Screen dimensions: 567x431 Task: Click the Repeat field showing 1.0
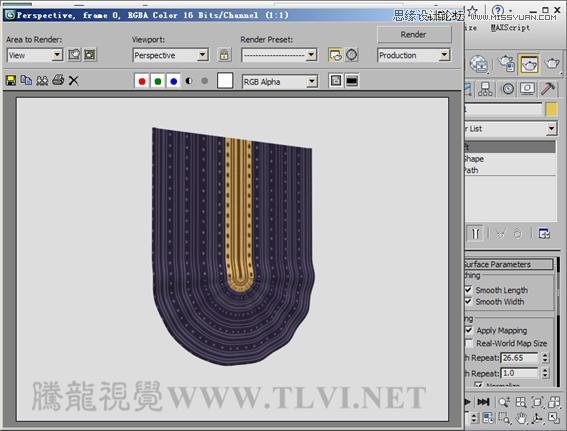click(519, 373)
